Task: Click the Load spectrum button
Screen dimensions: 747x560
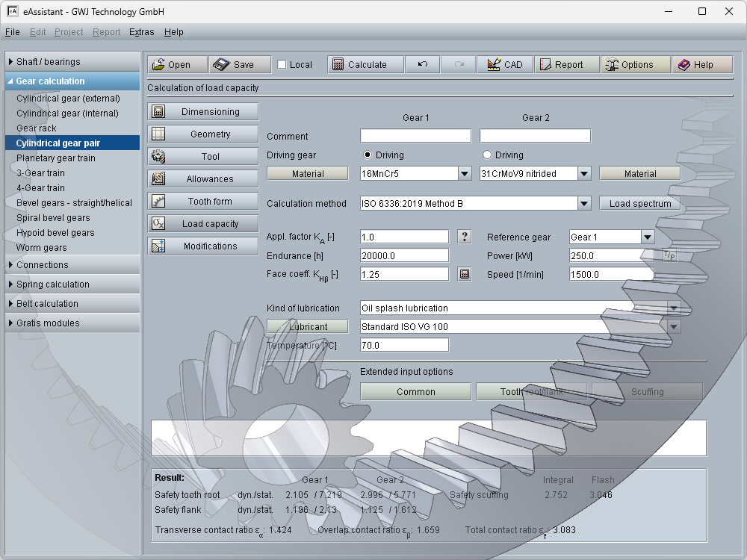Action: coord(639,204)
